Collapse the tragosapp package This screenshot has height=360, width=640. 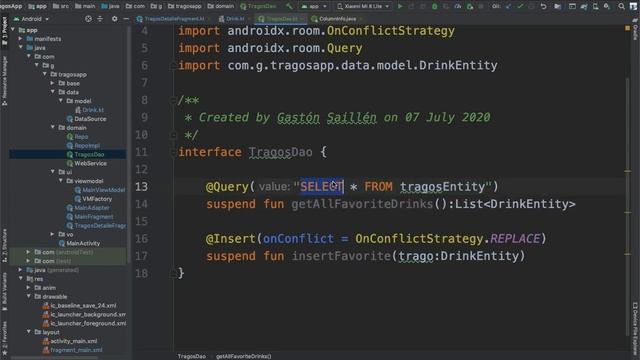pos(44,74)
